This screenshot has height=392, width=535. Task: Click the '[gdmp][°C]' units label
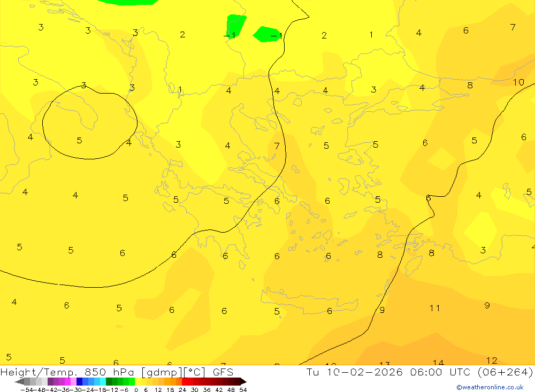[173, 372]
